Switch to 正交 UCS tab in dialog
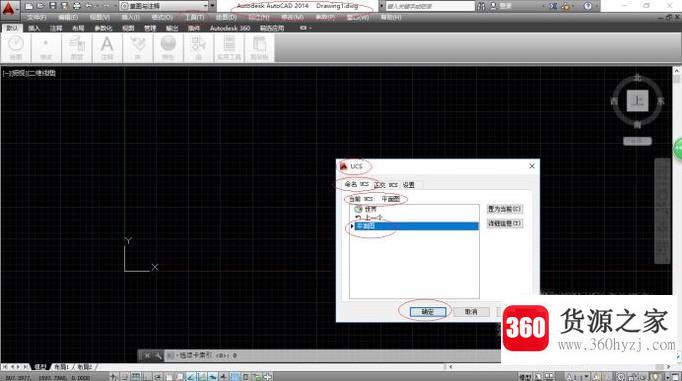 pos(386,185)
